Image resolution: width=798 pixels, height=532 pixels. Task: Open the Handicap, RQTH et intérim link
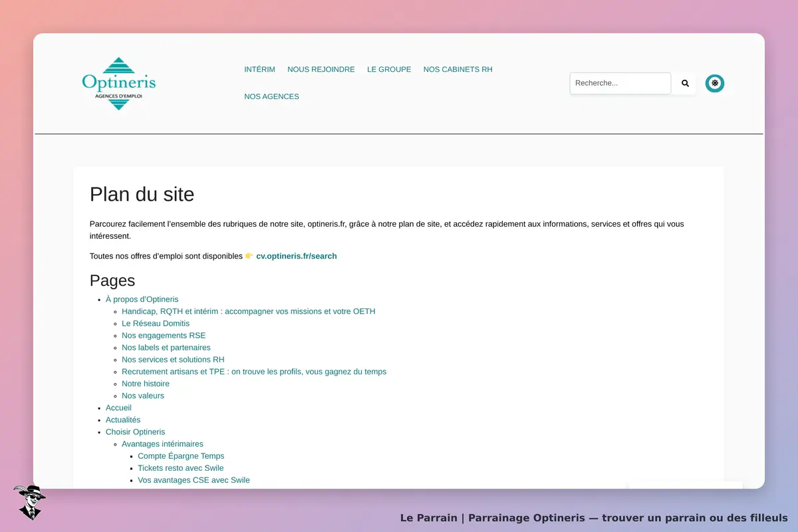point(249,311)
